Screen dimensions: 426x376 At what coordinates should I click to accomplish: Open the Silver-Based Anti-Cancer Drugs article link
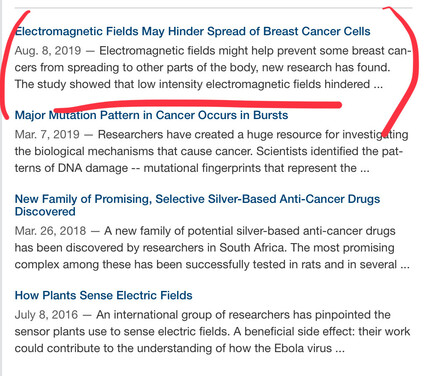pyautogui.click(x=197, y=205)
